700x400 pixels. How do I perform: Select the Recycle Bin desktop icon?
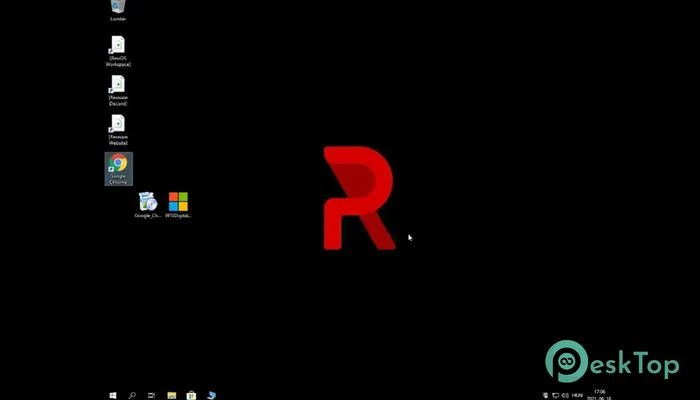[118, 10]
